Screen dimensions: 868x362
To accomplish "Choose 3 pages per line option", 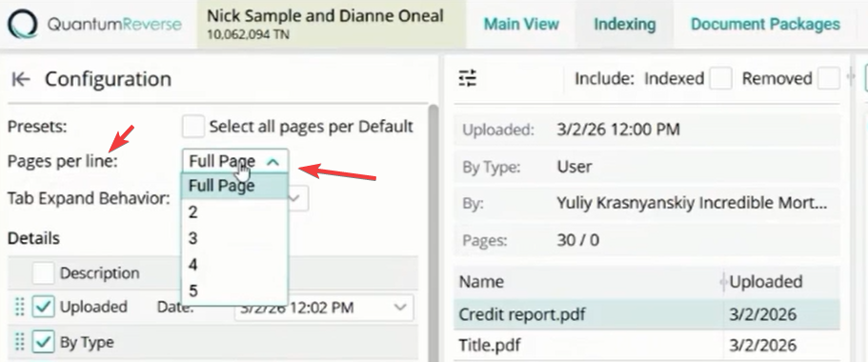I will point(234,238).
